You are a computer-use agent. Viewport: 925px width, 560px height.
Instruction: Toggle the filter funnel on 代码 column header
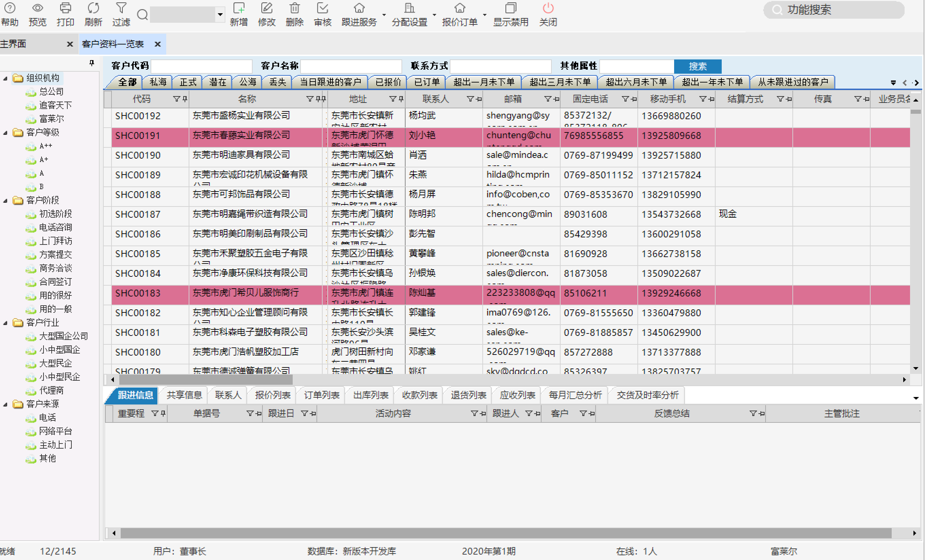[x=176, y=99]
